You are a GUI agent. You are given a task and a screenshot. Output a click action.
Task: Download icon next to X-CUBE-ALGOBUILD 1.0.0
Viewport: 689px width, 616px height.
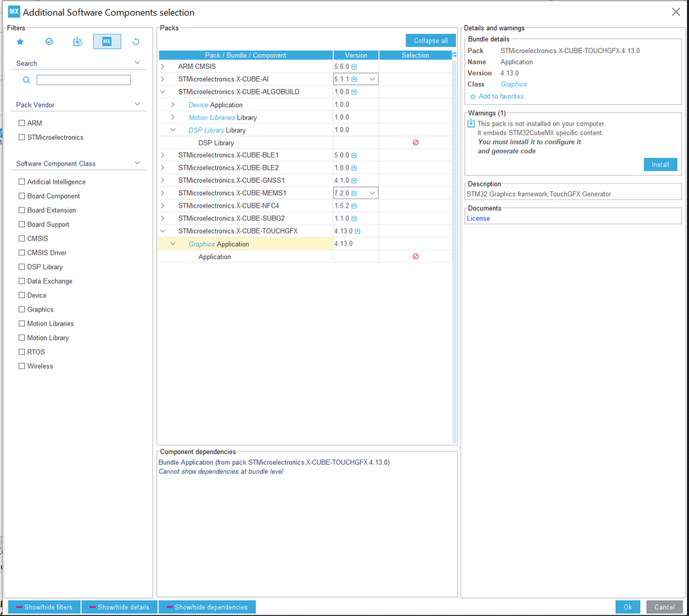pos(355,92)
